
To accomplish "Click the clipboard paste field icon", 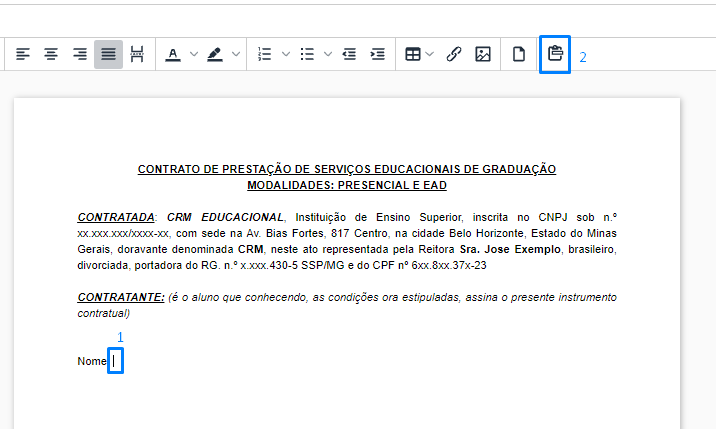I will pos(555,54).
